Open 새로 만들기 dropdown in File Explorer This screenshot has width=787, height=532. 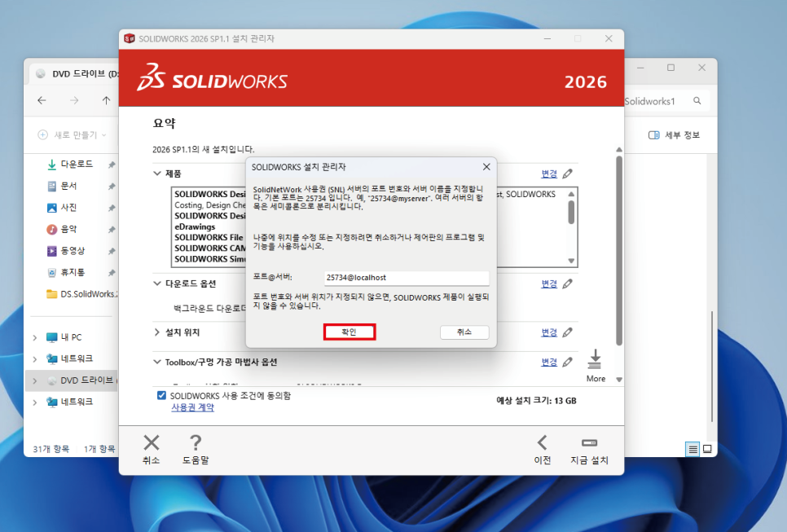pyautogui.click(x=73, y=135)
